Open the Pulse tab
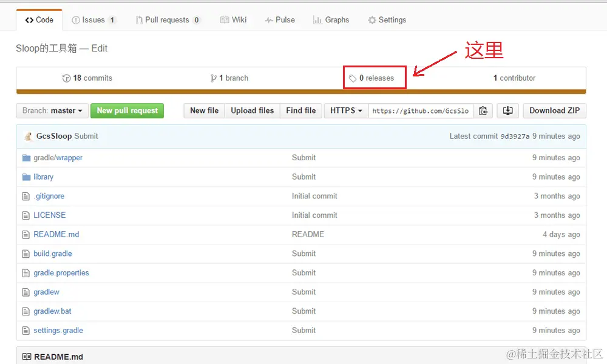Image resolution: width=607 pixels, height=364 pixels. (280, 20)
